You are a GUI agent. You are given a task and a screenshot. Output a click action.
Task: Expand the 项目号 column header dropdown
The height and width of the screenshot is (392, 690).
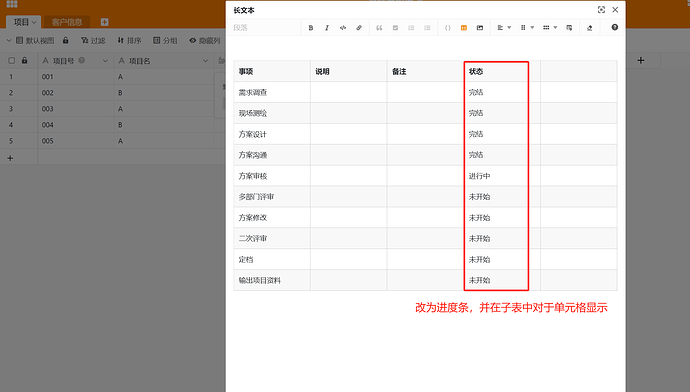coord(105,61)
